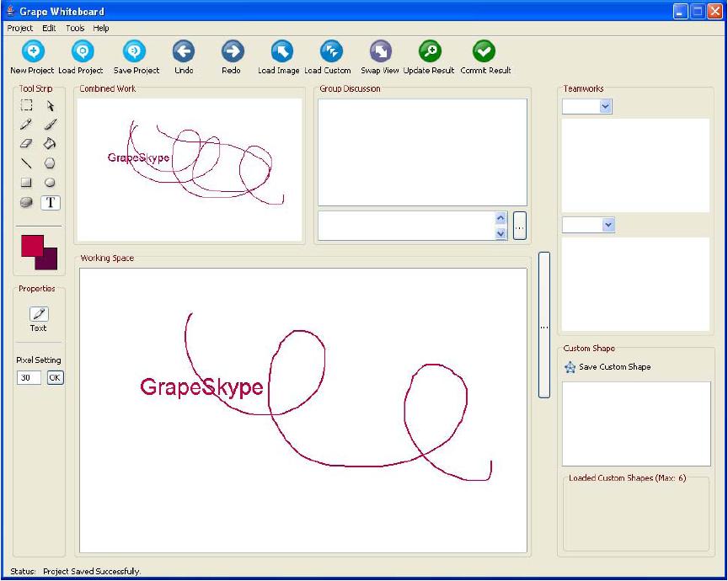Pick the paint bucket fill tool

pyautogui.click(x=50, y=143)
